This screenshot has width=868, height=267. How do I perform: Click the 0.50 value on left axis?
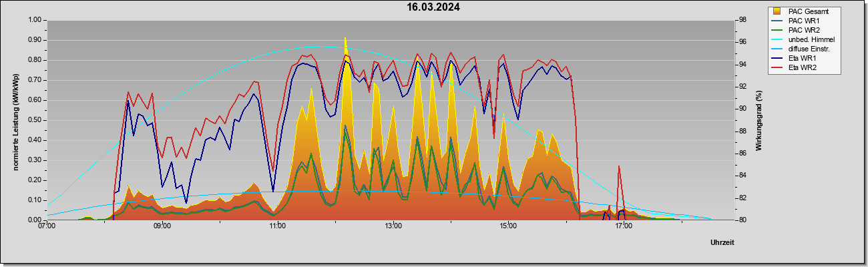pos(35,120)
